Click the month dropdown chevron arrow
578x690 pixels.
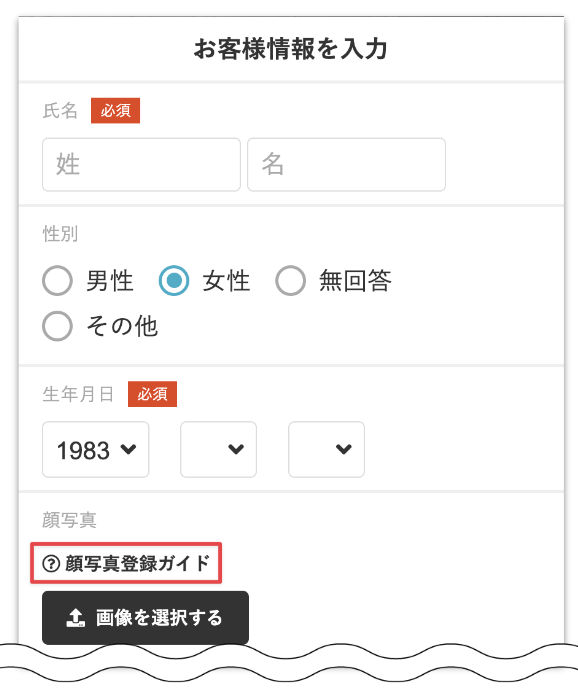click(236, 449)
